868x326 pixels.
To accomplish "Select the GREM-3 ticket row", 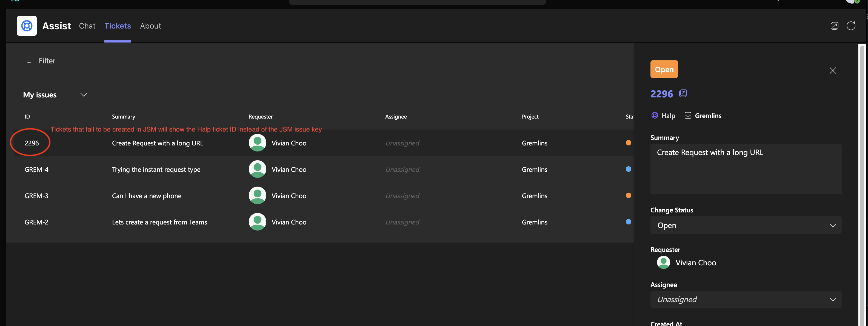I will 146,196.
